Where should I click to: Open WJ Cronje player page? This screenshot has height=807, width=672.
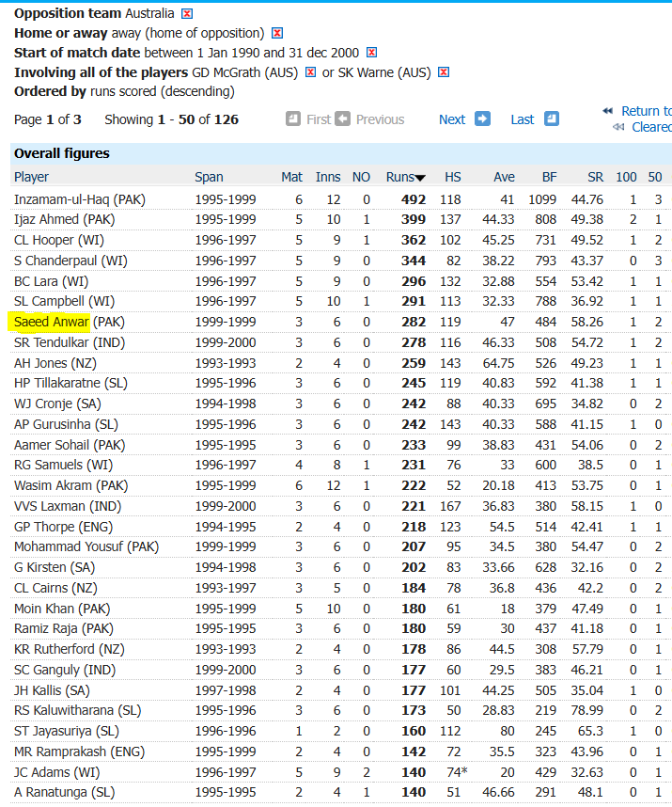point(43,404)
